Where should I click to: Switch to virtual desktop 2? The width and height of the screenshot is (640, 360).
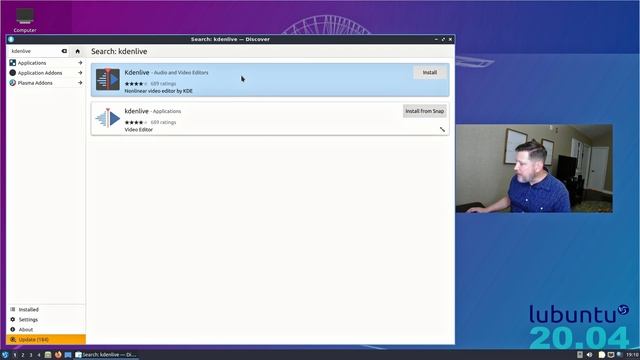pos(22,355)
